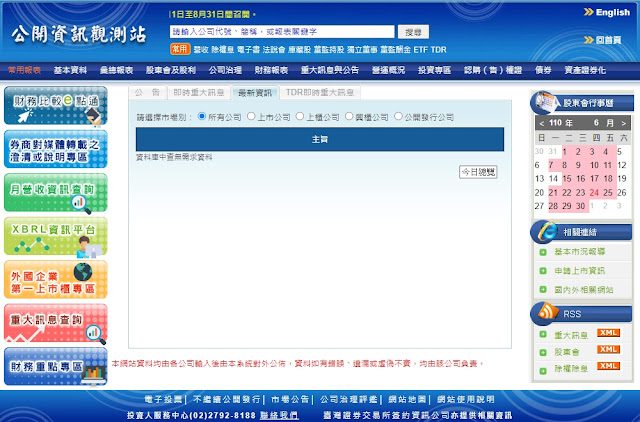Viewport: 640px width, 422px height.
Task: Open the 基本資料 menu
Action: [x=70, y=70]
